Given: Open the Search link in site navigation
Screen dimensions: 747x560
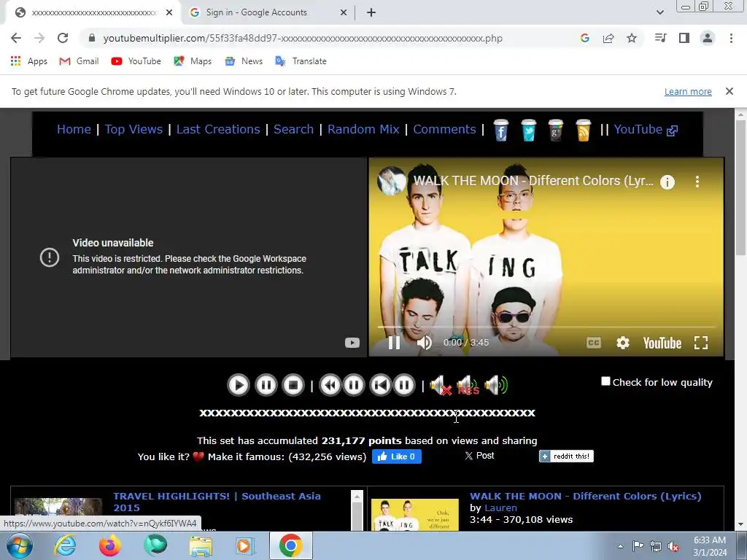Looking at the screenshot, I should click(x=293, y=129).
